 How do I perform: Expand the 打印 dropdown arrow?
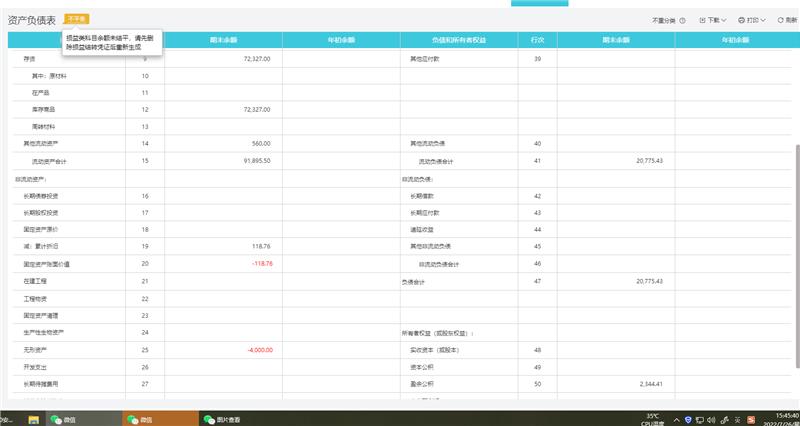764,20
